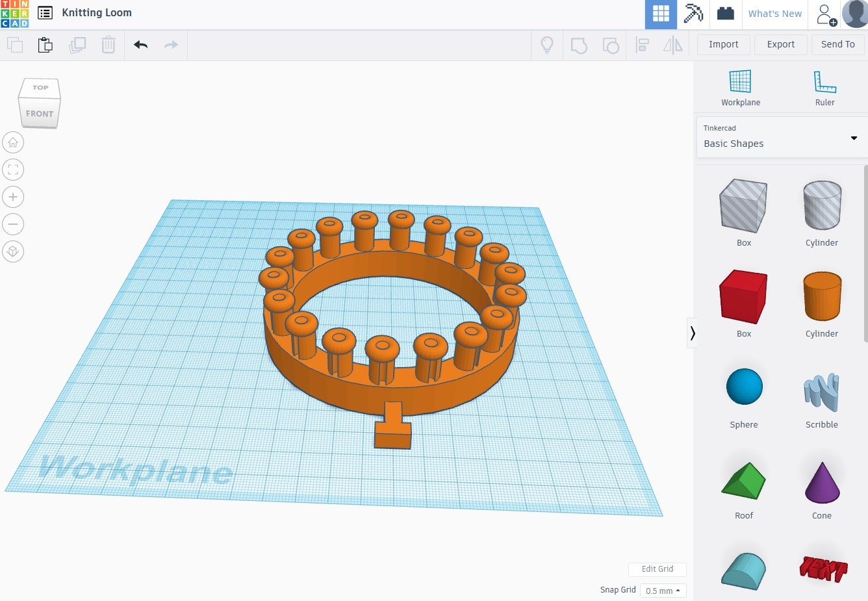Open the Snap Grid 0.5 mm dropdown

(663, 591)
